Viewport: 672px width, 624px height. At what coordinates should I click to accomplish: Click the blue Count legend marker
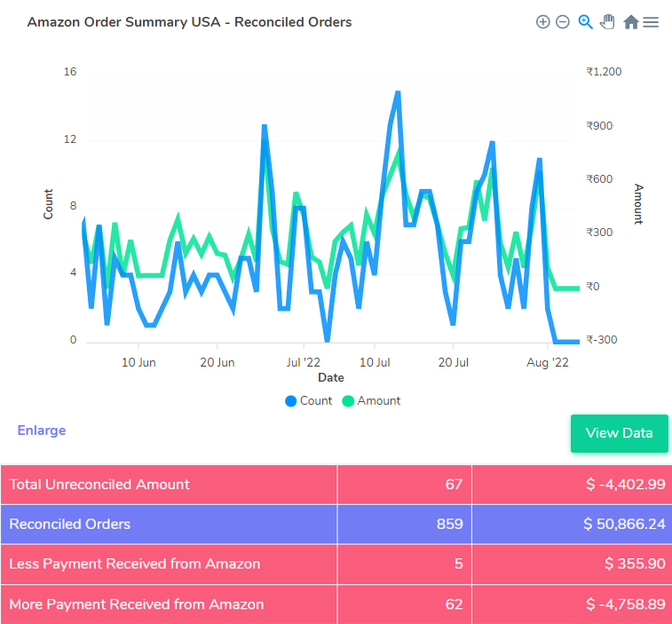pos(290,401)
